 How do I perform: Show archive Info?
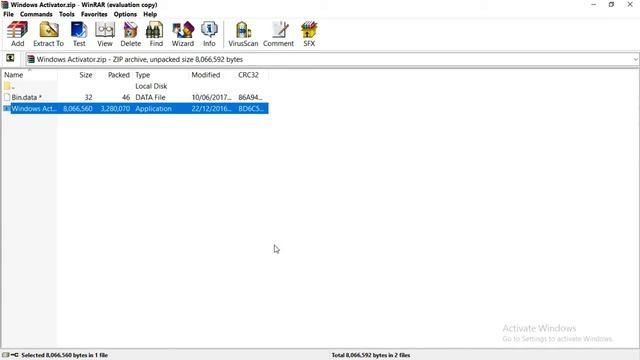[209, 34]
